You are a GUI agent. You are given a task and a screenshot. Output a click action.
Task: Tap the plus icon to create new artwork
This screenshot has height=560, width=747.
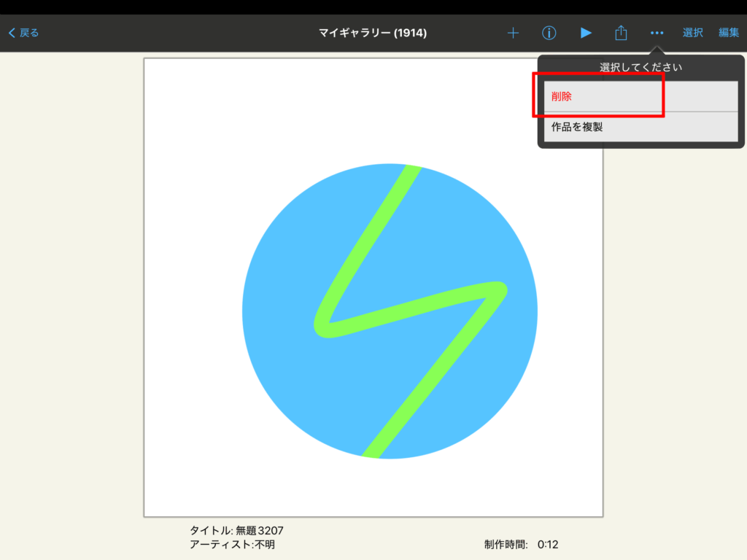[x=513, y=33]
